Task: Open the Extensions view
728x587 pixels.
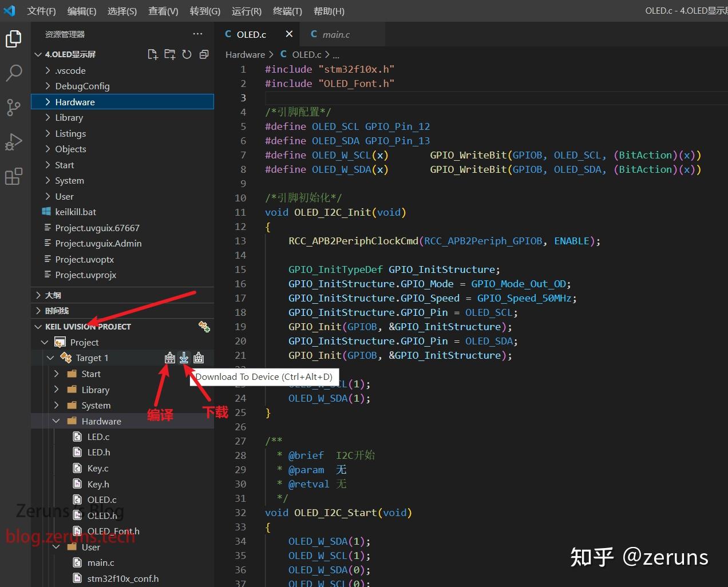Action: click(x=14, y=176)
